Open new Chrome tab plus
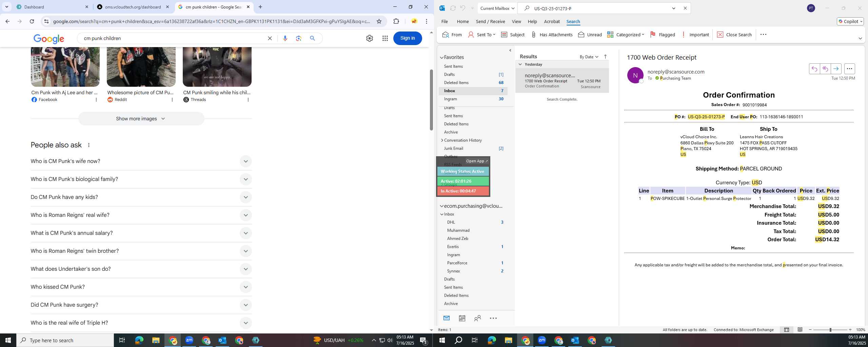This screenshot has height=347, width=868. (x=260, y=7)
